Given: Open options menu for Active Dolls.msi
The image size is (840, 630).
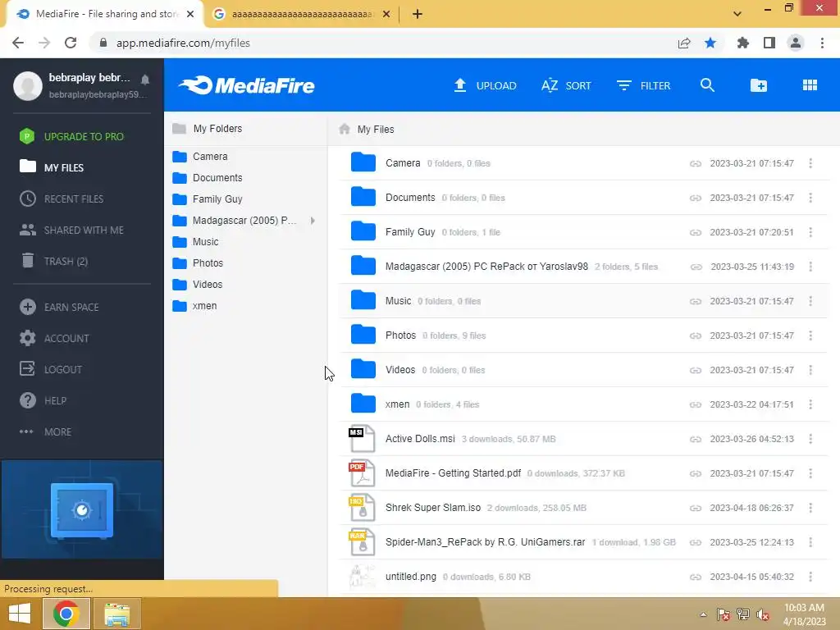Looking at the screenshot, I should point(810,439).
